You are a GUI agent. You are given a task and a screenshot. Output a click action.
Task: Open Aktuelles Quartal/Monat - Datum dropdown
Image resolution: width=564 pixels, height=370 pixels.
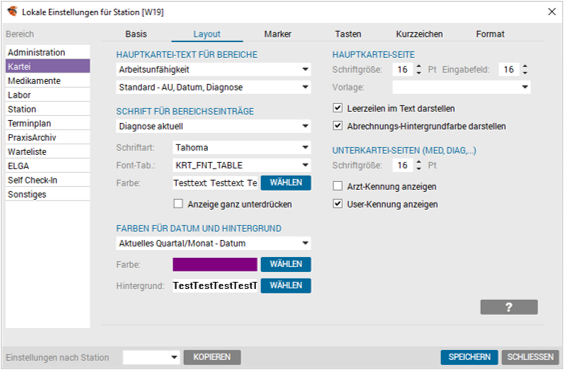213,243
